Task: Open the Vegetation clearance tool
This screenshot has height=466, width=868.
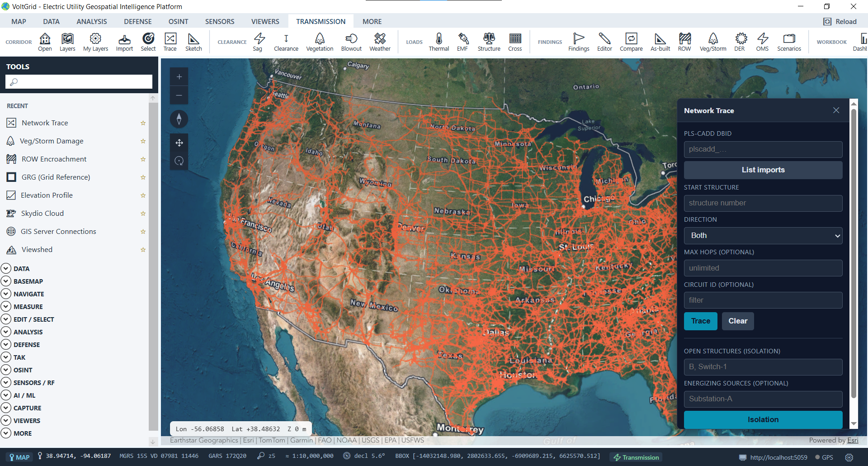Action: [320, 42]
